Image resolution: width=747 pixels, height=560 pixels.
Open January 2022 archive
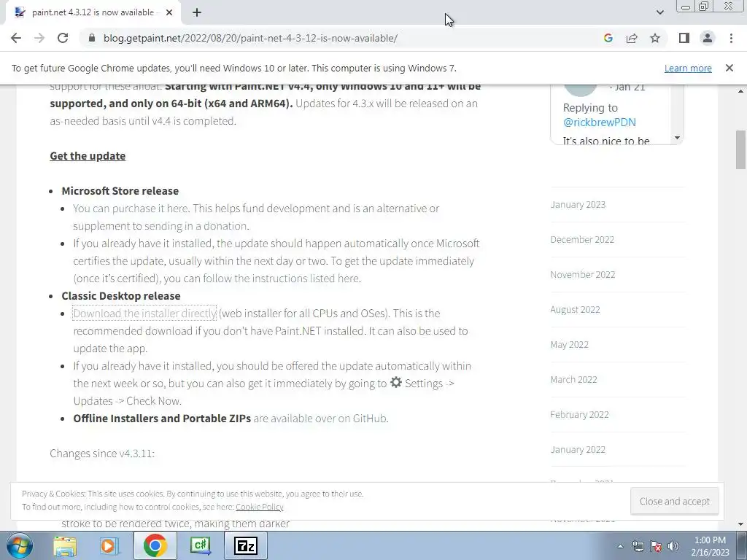coord(578,449)
